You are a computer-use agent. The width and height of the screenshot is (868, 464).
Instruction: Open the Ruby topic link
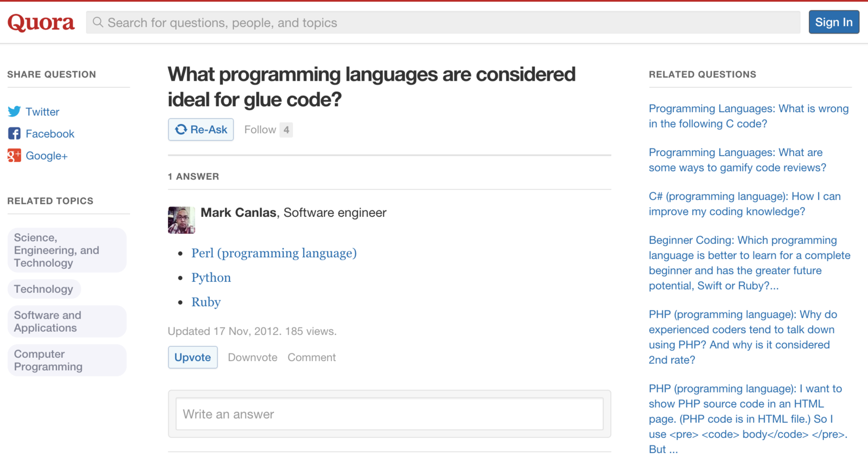(x=206, y=302)
